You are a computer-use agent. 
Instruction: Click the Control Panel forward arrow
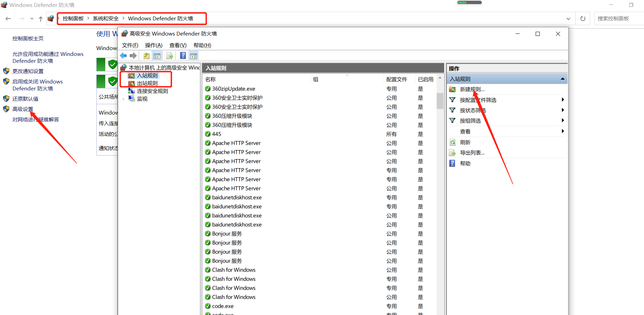click(21, 19)
